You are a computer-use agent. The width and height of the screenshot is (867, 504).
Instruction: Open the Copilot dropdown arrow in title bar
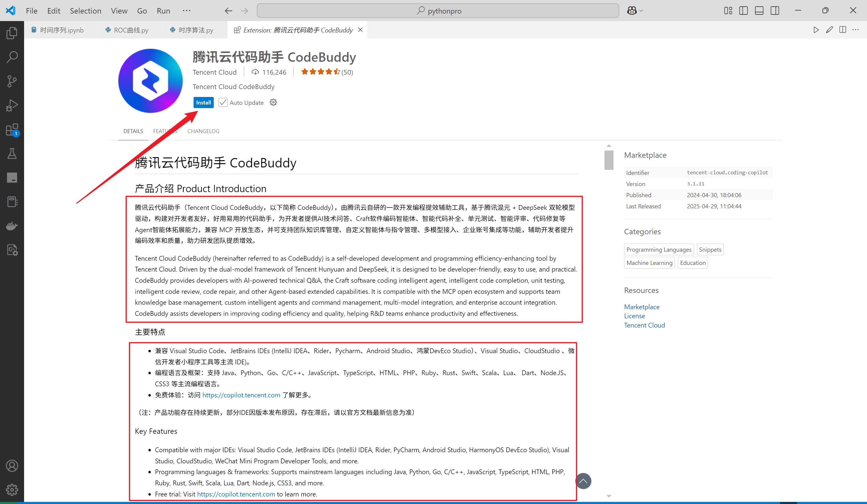(641, 11)
